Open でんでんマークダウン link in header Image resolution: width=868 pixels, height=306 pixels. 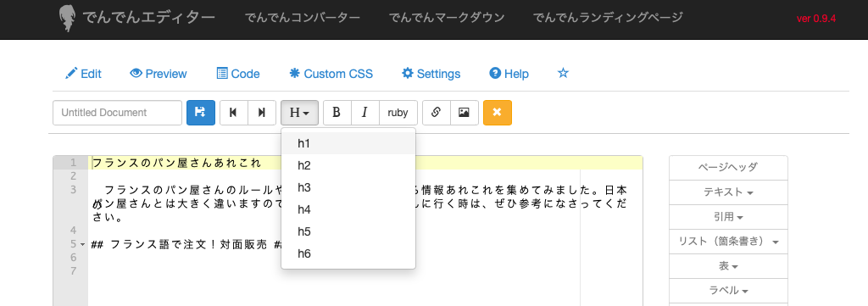447,18
